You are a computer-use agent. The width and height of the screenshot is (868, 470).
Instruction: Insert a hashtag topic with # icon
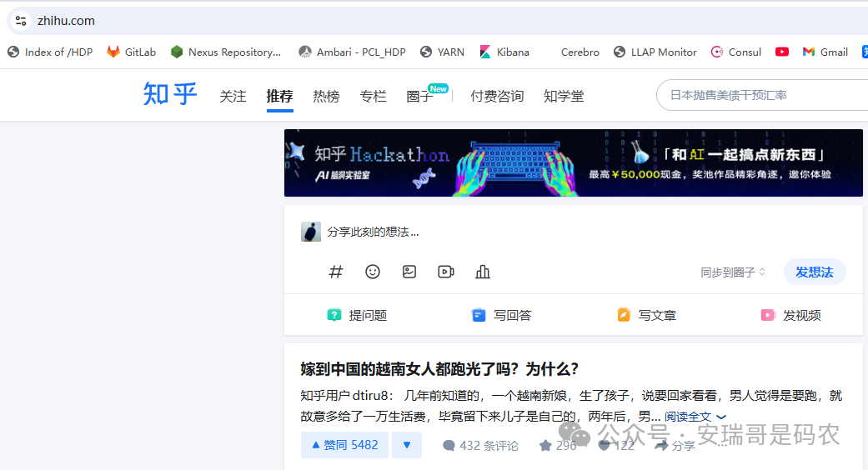click(x=336, y=272)
